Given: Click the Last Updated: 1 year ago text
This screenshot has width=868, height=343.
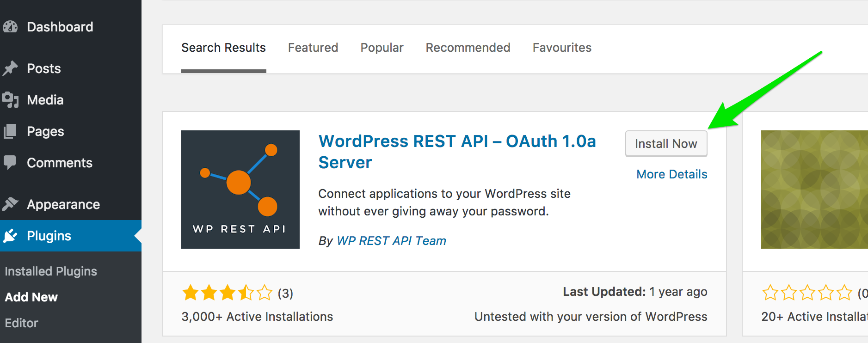Looking at the screenshot, I should [x=635, y=292].
